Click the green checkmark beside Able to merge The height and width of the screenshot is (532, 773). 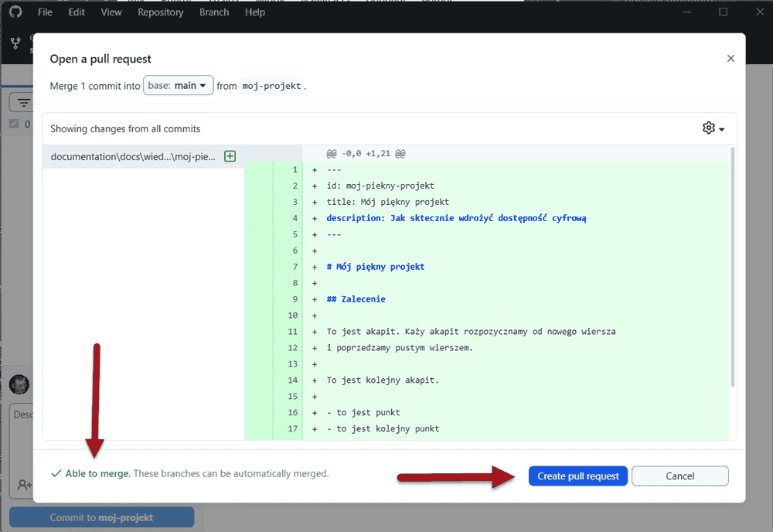pyautogui.click(x=56, y=473)
